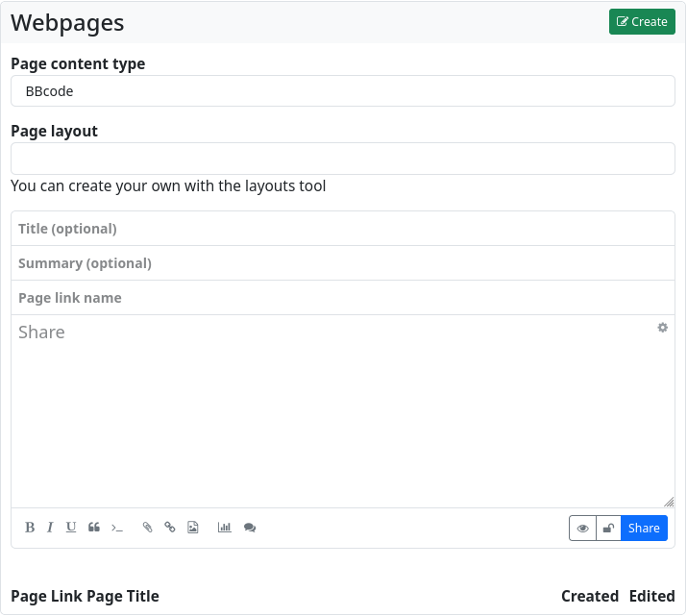The width and height of the screenshot is (687, 616).
Task: Insert a quote using the quotation icon
Action: point(94,528)
